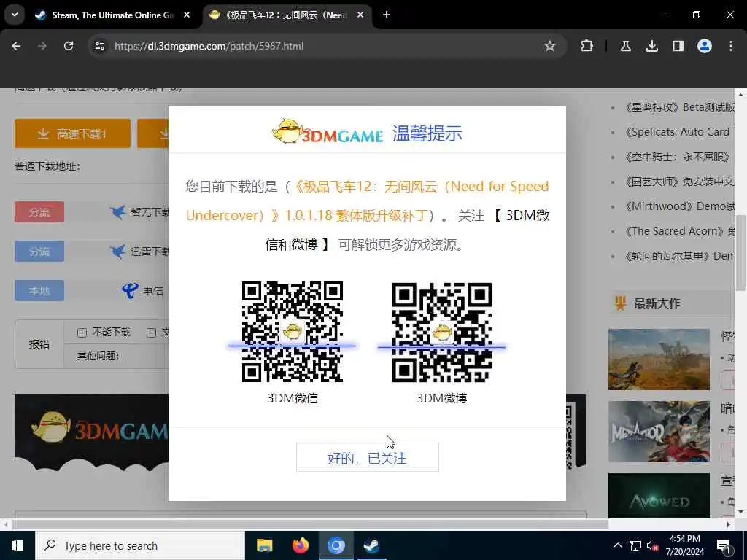Viewport: 747px width, 560px height.
Task: Open File Explorer from taskbar
Action: pyautogui.click(x=264, y=545)
